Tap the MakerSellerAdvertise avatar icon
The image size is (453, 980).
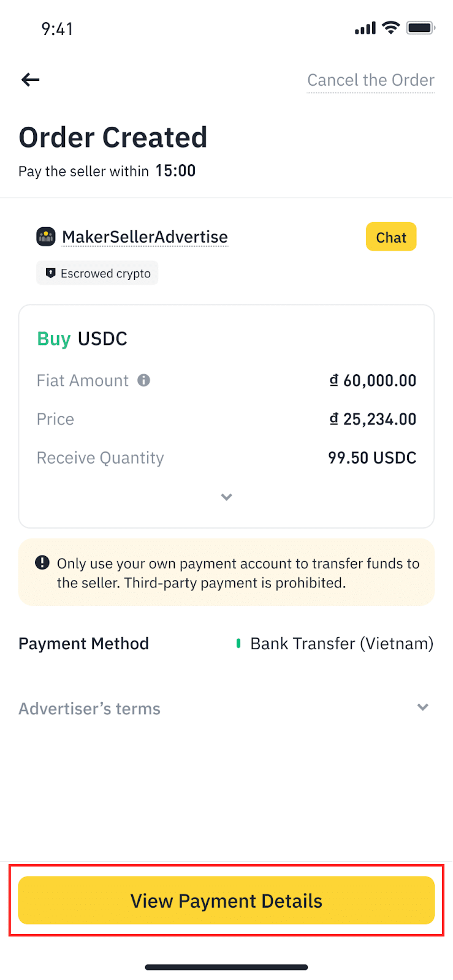[x=46, y=236]
